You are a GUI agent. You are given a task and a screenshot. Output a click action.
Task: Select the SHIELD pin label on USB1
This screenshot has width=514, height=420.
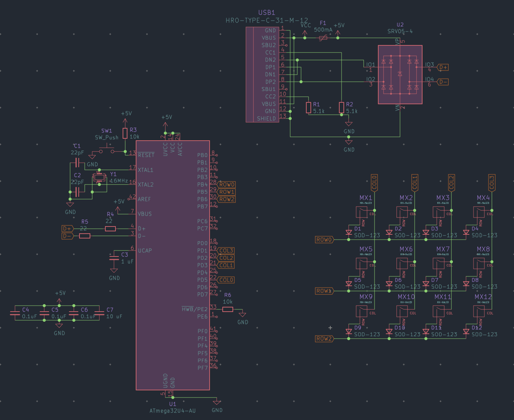(266, 118)
